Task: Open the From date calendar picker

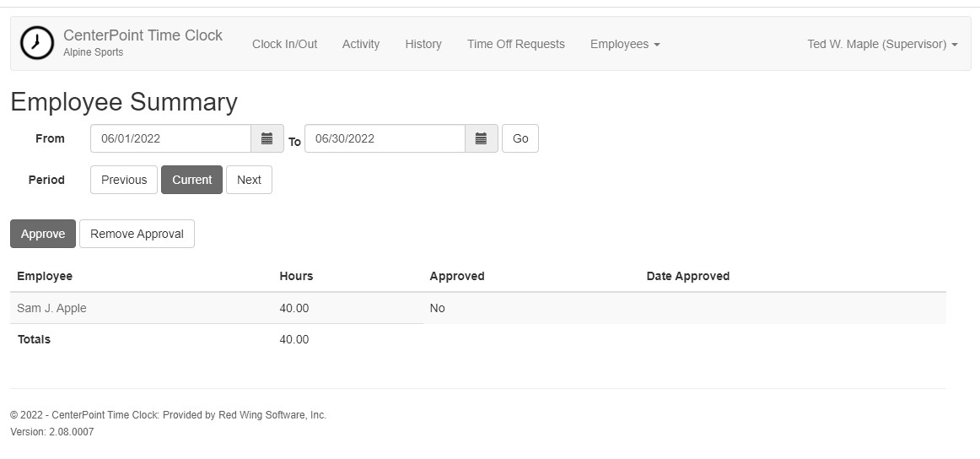Action: [267, 138]
